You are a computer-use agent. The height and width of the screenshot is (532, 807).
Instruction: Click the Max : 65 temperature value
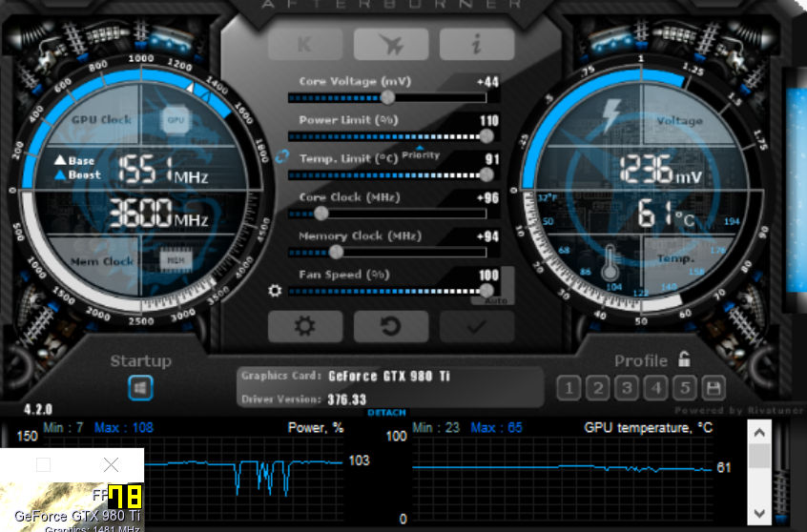(x=497, y=428)
